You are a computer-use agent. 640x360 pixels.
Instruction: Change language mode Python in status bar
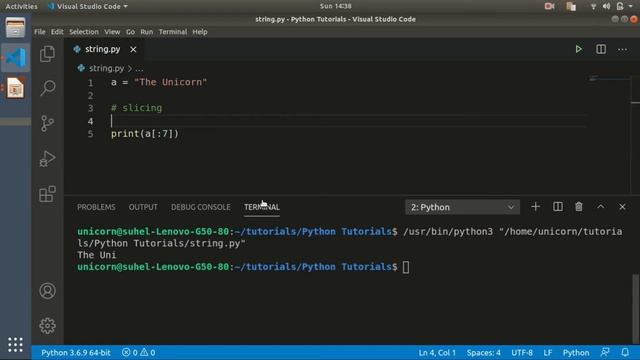tap(576, 353)
